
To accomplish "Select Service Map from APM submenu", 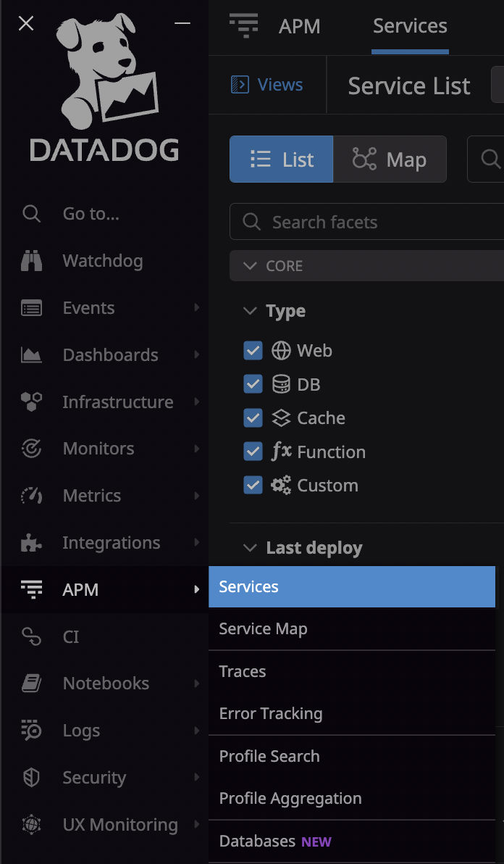I will click(x=263, y=629).
